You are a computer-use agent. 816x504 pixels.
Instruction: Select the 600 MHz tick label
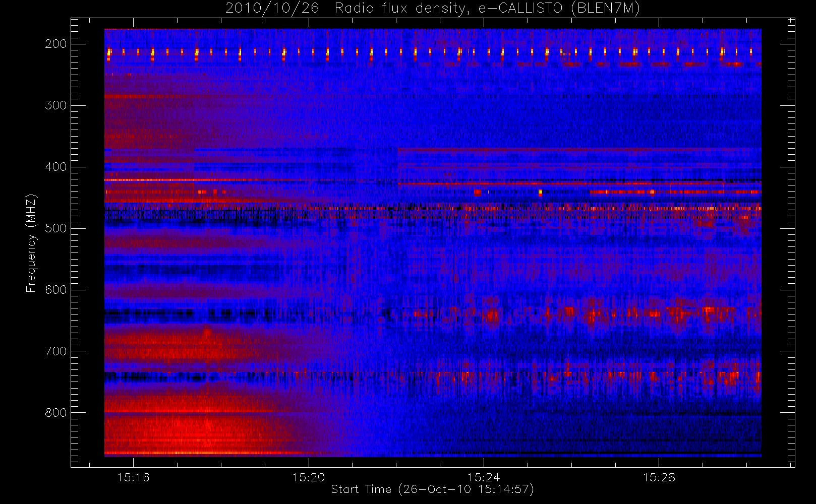(x=55, y=290)
